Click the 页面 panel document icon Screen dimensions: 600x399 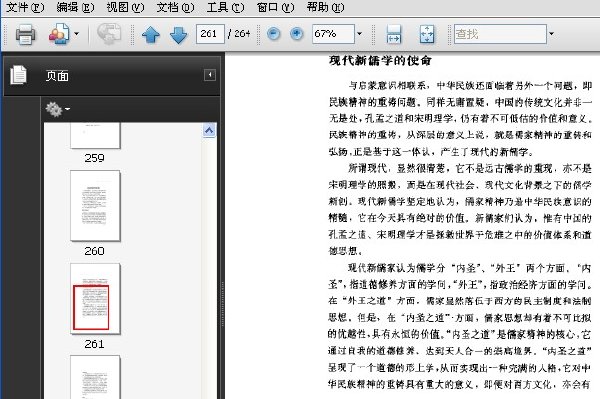(x=18, y=75)
